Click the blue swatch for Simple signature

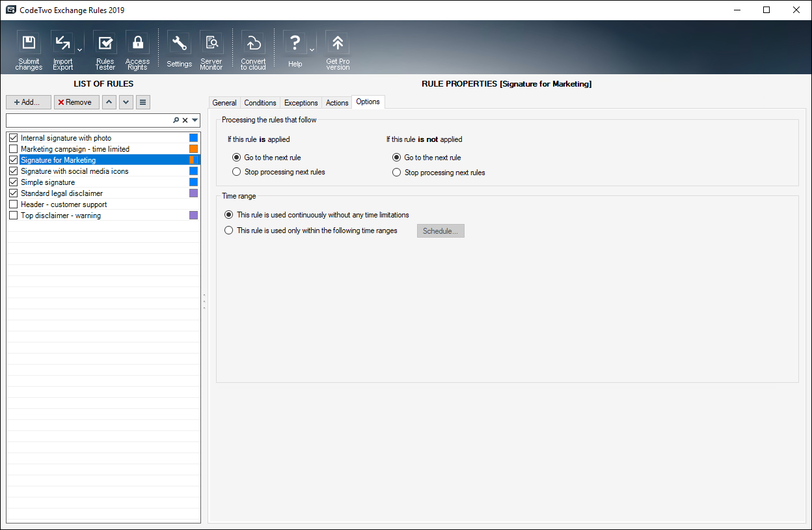click(x=193, y=182)
